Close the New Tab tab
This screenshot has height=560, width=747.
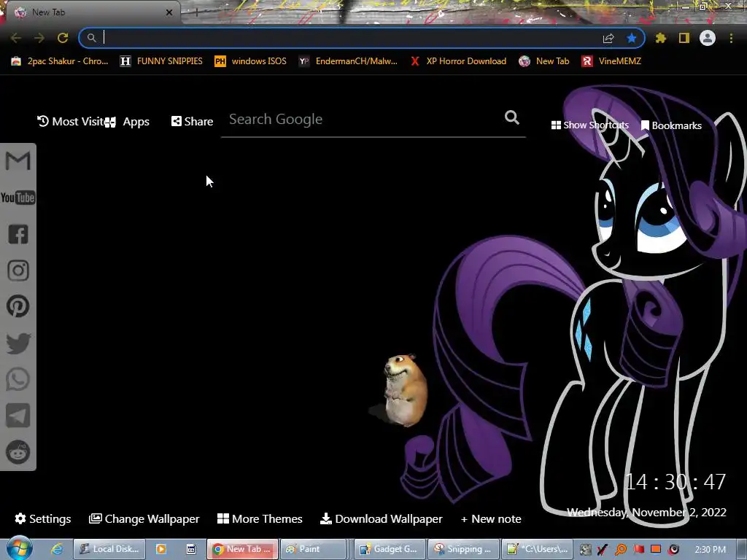(169, 12)
